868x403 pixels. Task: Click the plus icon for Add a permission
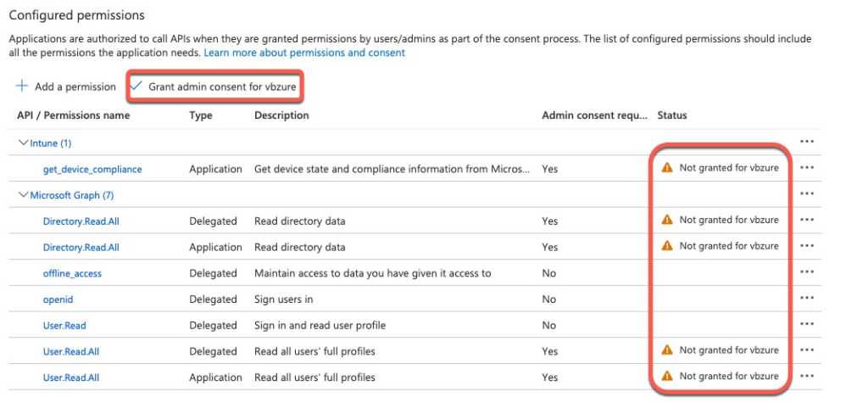[x=22, y=87]
